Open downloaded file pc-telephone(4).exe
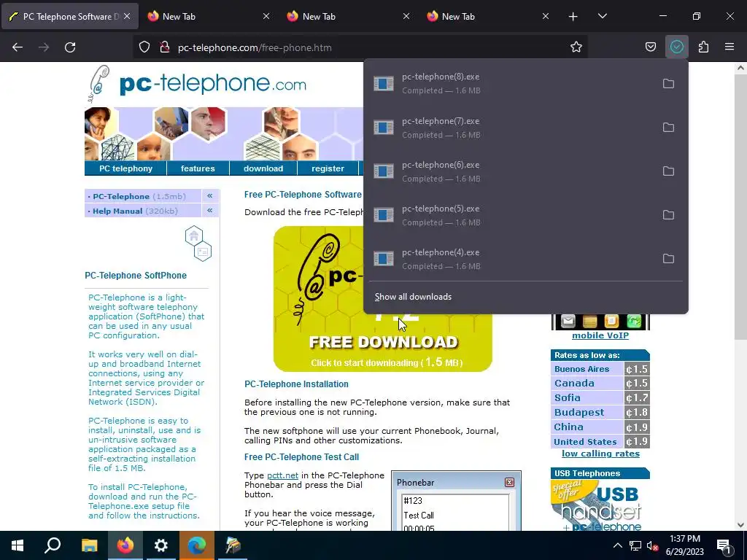 tap(510, 259)
